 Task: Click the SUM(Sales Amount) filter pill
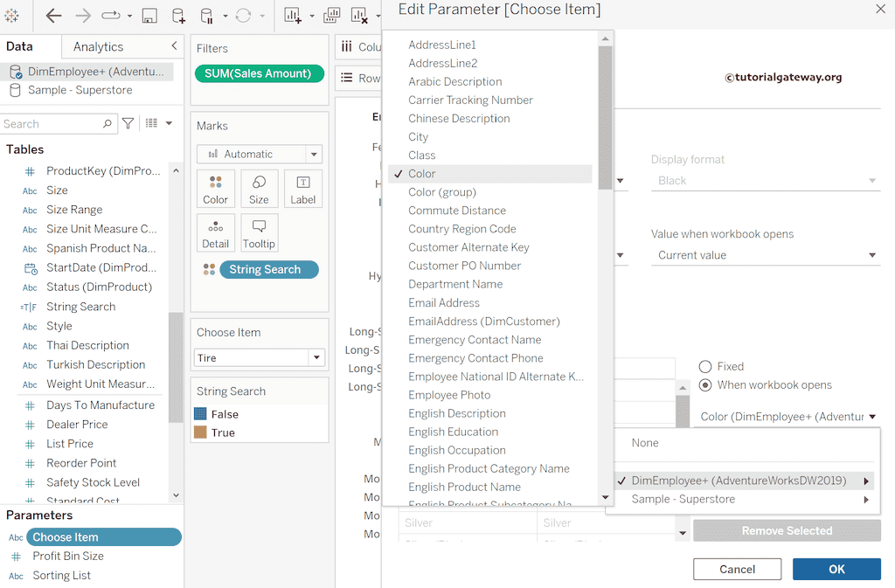pyautogui.click(x=260, y=73)
